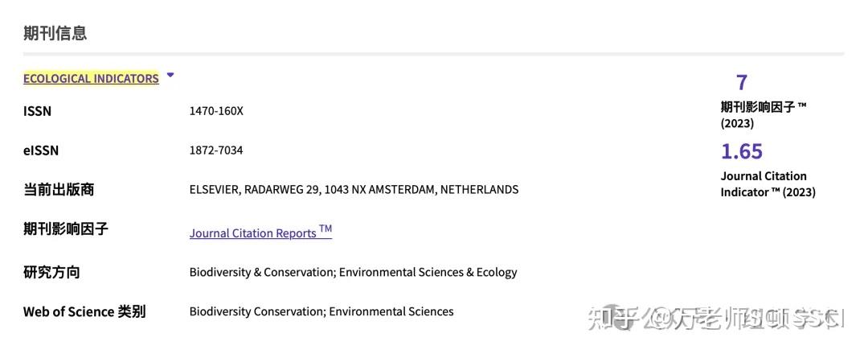The width and height of the screenshot is (868, 354).
Task: Expand the arrow beside ECOLOGICAL INDICATORS
Action: (x=170, y=76)
